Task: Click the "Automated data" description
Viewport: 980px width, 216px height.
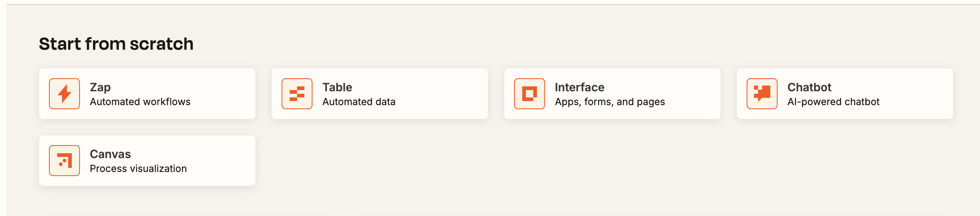Action: (x=359, y=101)
